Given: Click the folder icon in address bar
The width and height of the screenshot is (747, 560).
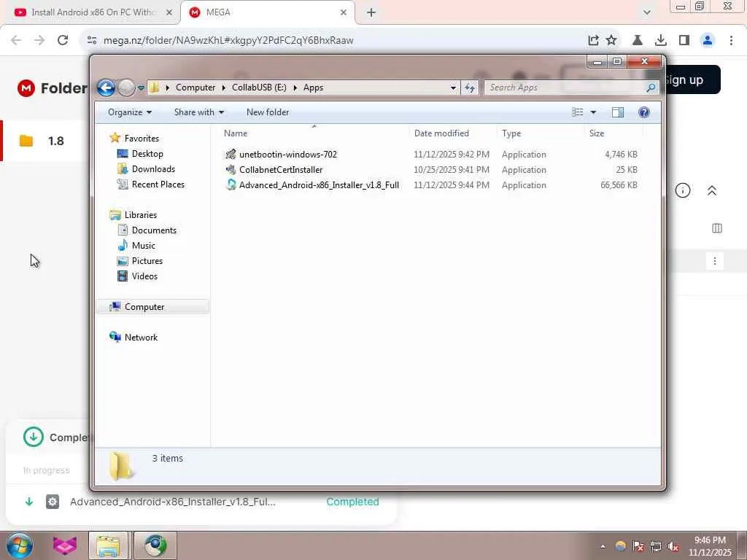Looking at the screenshot, I should tap(154, 87).
